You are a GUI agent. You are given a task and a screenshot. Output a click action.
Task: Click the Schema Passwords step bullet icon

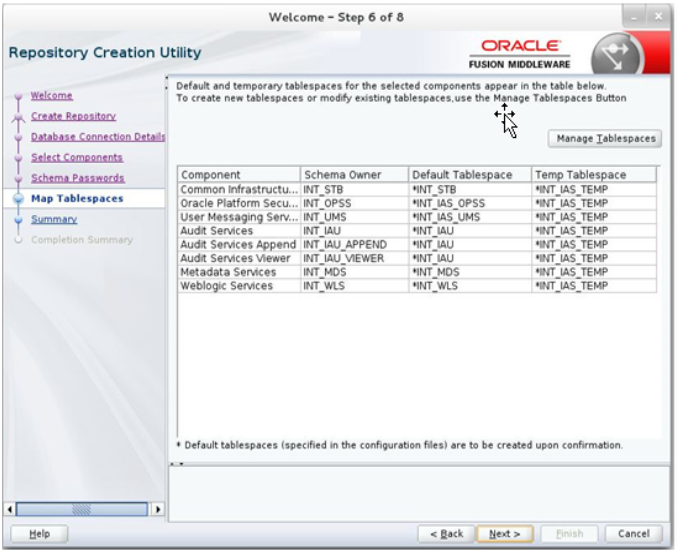coord(18,178)
